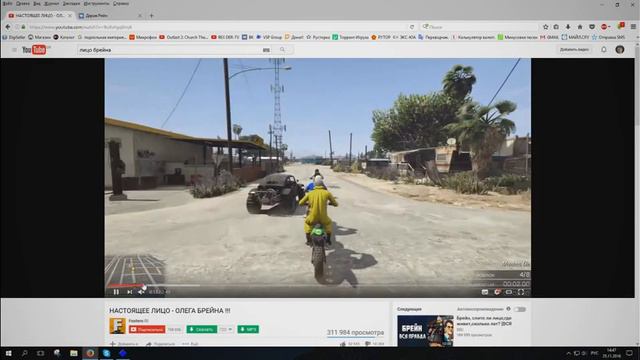
Task: Click the green Скачать download button
Action: point(202,329)
